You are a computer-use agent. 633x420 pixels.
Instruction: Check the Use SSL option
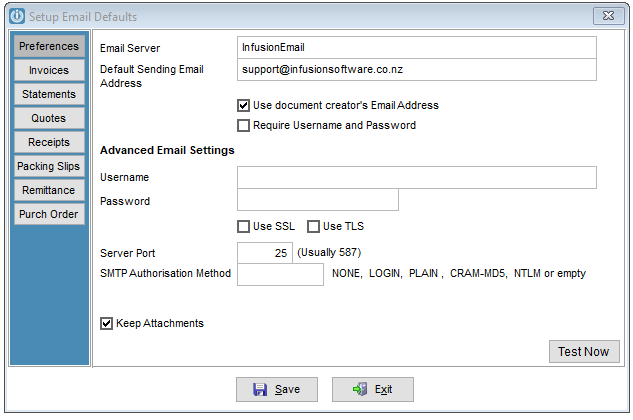(243, 227)
